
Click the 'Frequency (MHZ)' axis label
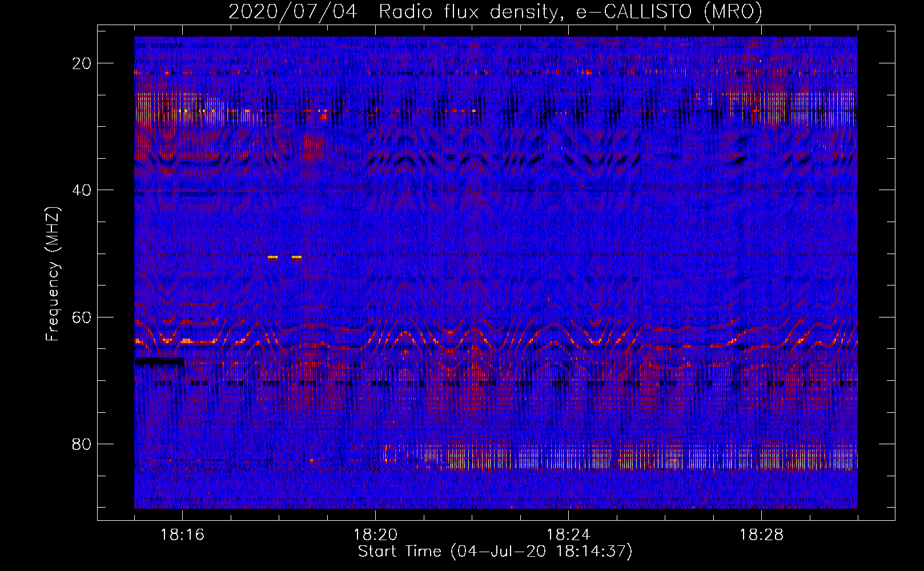click(x=53, y=274)
